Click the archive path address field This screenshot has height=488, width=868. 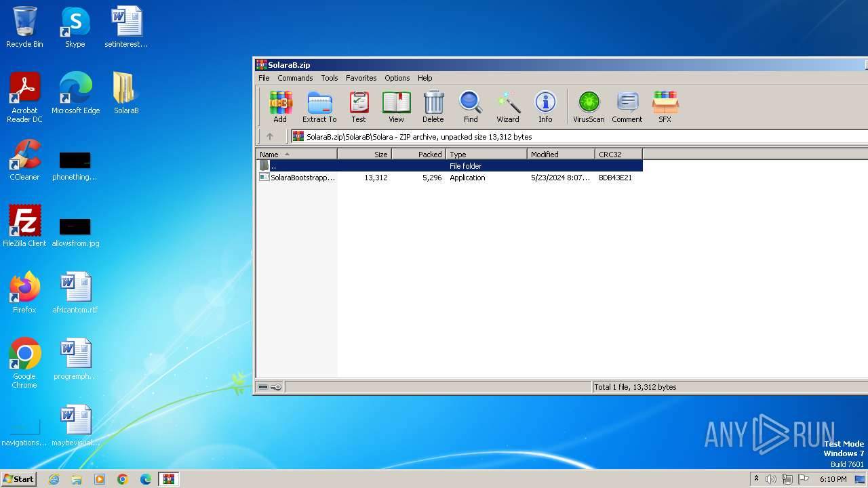(580, 136)
